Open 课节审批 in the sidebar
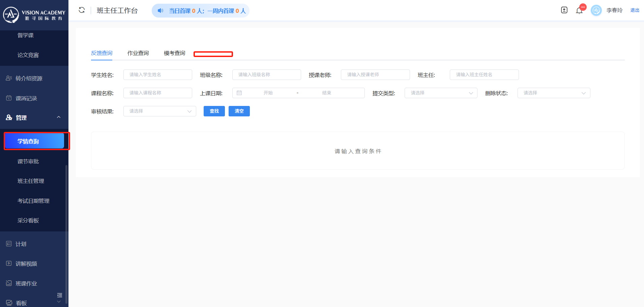 28,162
